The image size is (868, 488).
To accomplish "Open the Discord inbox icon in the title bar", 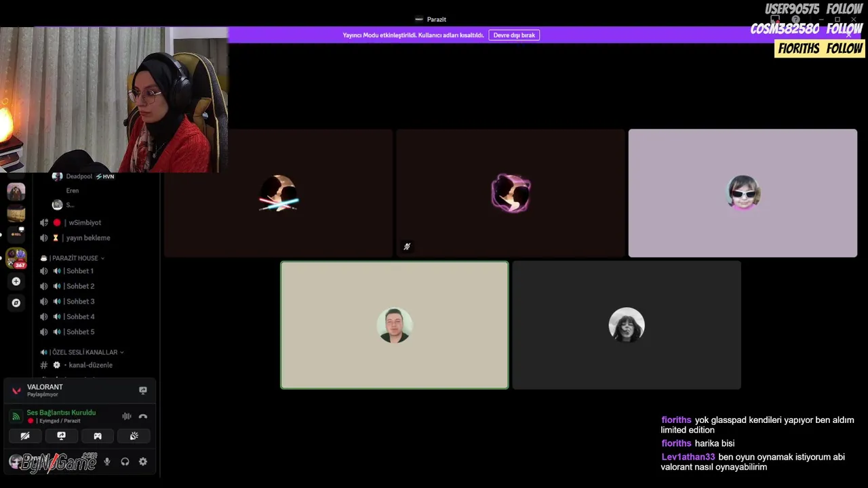I will (x=775, y=19).
